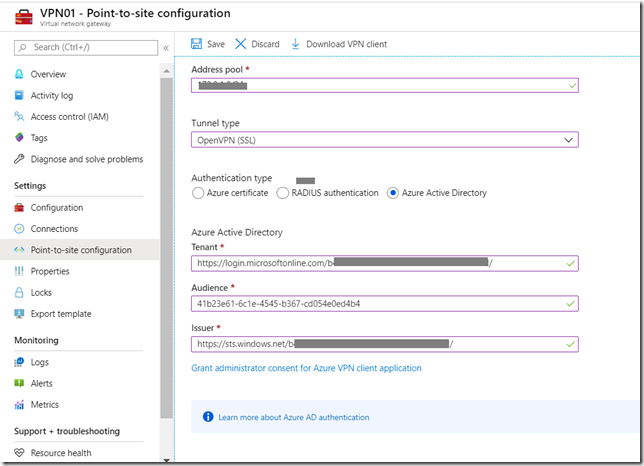Click Grant administrator consent link
644x466 pixels.
click(x=306, y=368)
